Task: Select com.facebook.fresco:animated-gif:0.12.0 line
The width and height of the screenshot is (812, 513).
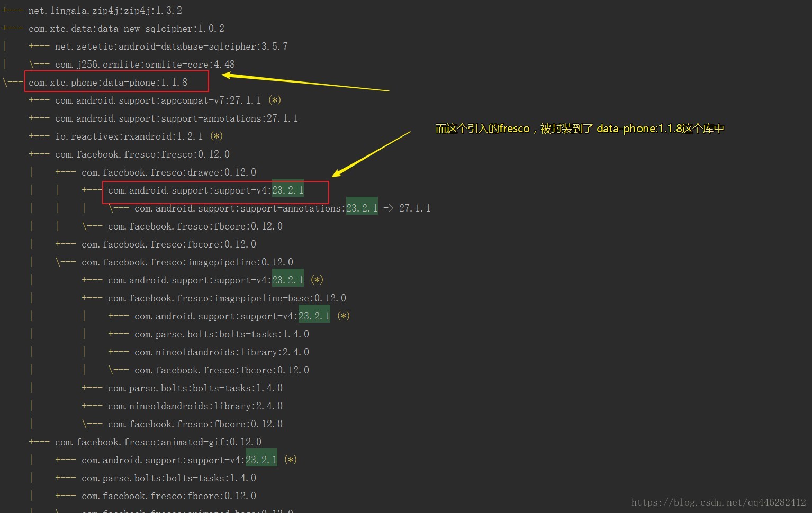Action: click(158, 442)
